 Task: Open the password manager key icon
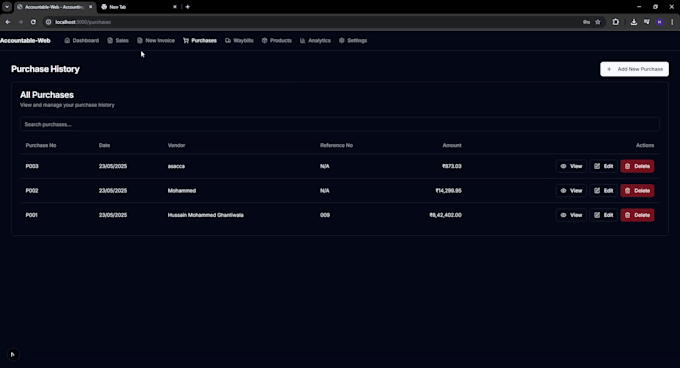[586, 22]
